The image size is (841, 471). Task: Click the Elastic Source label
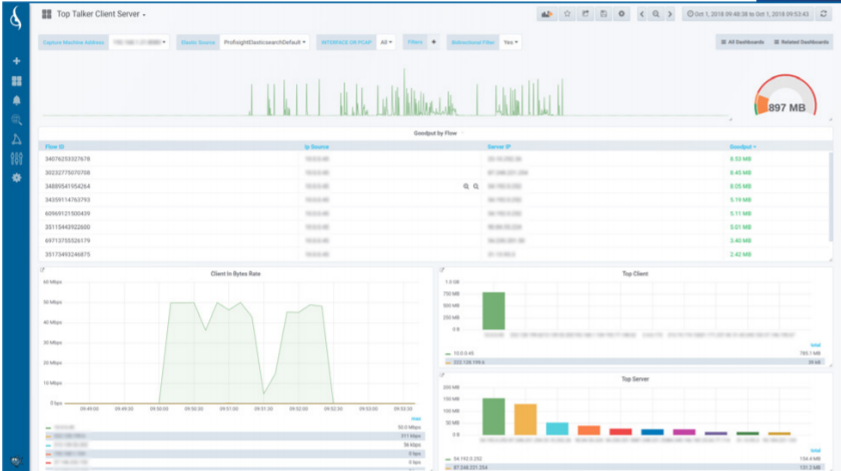(198, 42)
